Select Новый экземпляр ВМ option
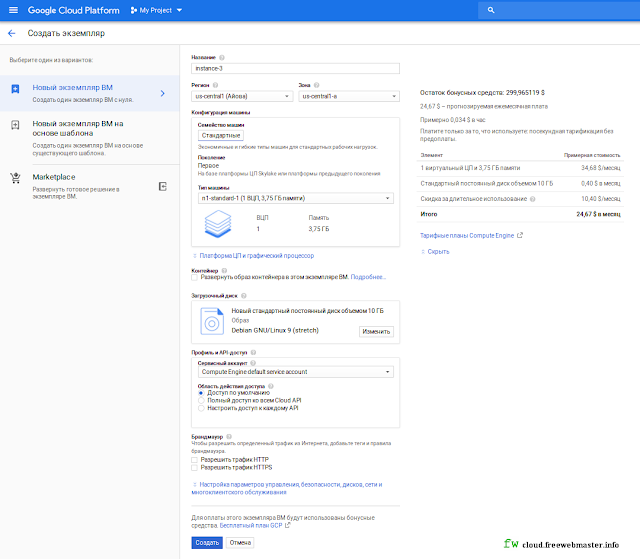This screenshot has width=640, height=559. coord(89,93)
